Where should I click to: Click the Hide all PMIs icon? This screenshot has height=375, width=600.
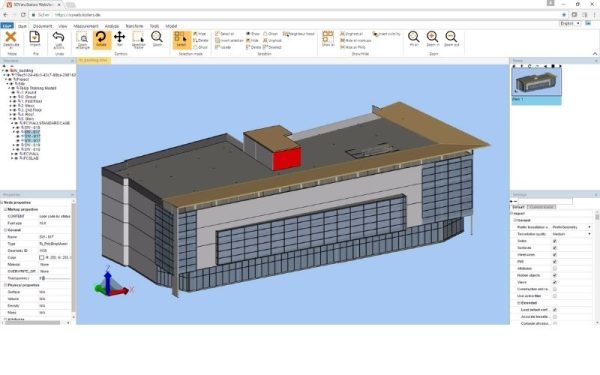(x=342, y=47)
